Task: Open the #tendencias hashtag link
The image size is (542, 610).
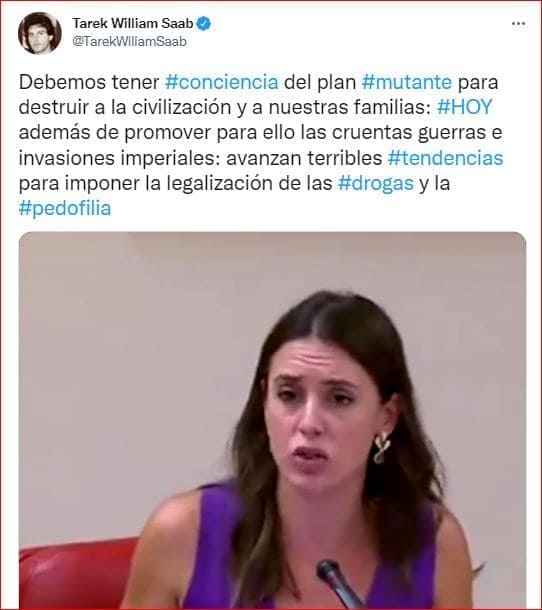Action: 445,158
